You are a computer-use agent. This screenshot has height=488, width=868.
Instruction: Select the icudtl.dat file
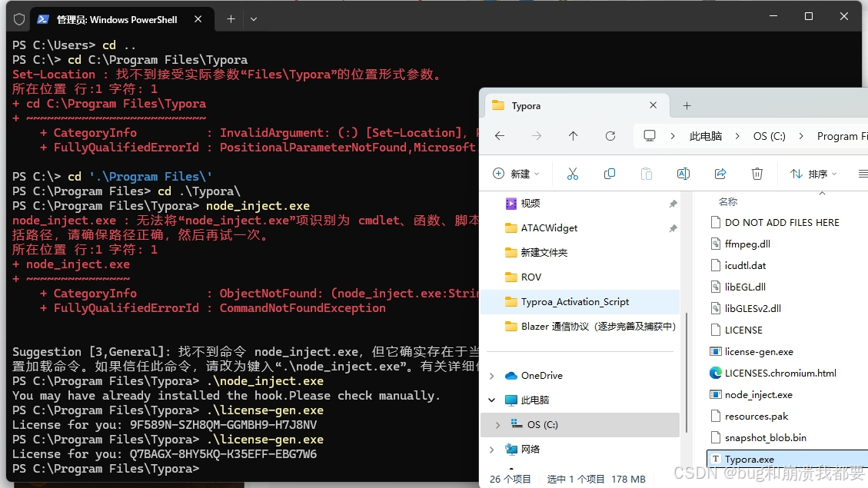[x=745, y=266]
